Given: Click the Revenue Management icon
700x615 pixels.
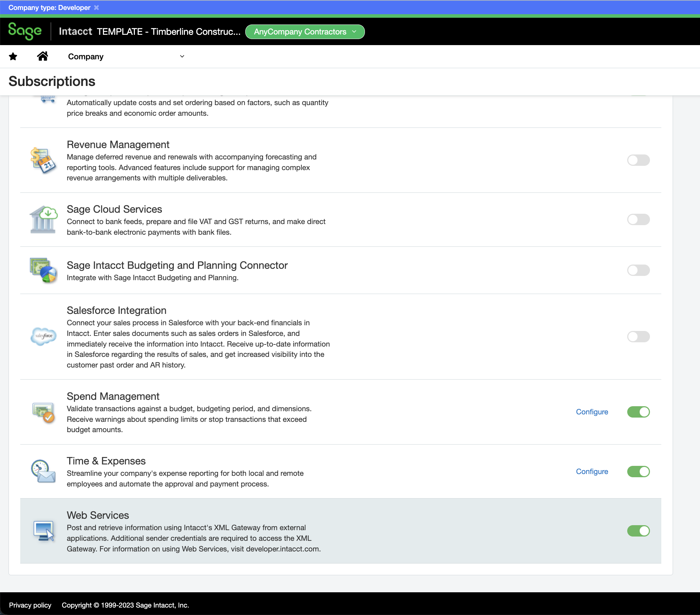Looking at the screenshot, I should point(43,160).
